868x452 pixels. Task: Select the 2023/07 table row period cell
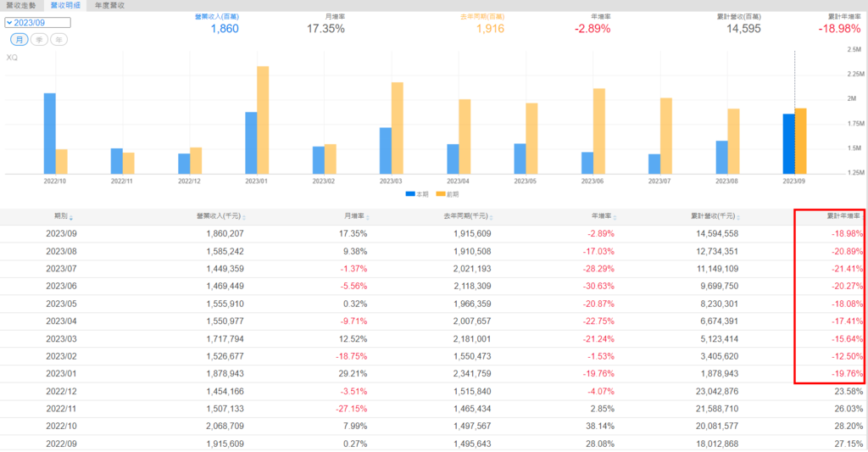click(61, 269)
